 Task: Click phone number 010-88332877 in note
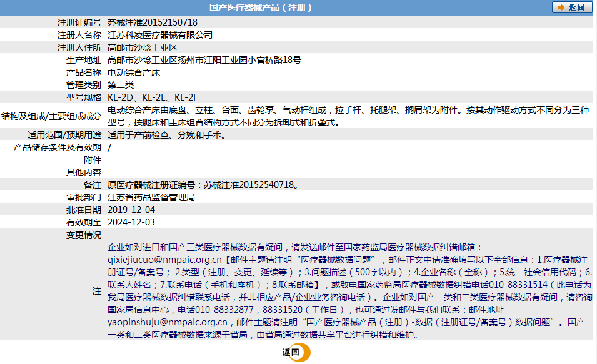tap(224, 310)
